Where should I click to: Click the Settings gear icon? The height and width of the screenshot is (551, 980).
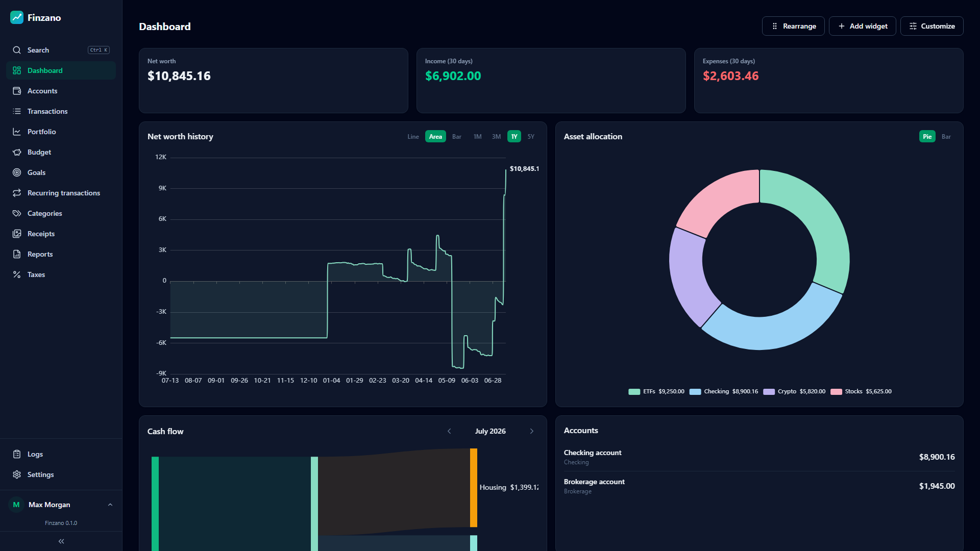17,474
